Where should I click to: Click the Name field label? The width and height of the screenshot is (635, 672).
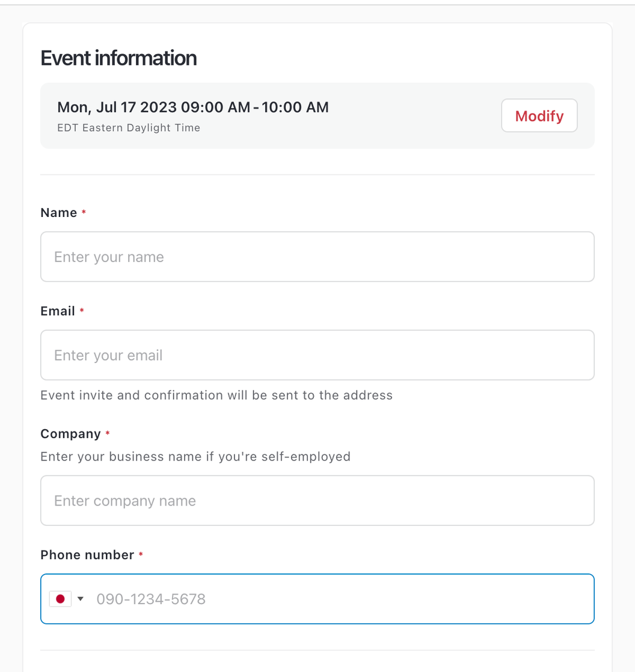[59, 213]
